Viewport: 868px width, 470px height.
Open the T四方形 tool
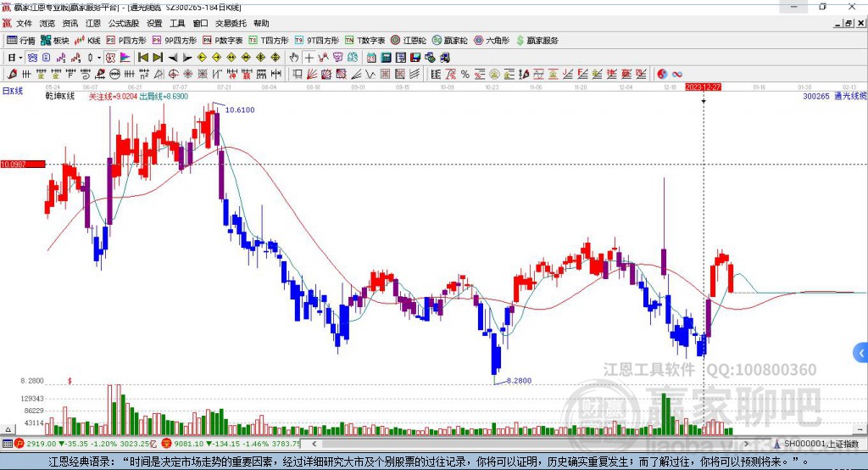coord(269,41)
